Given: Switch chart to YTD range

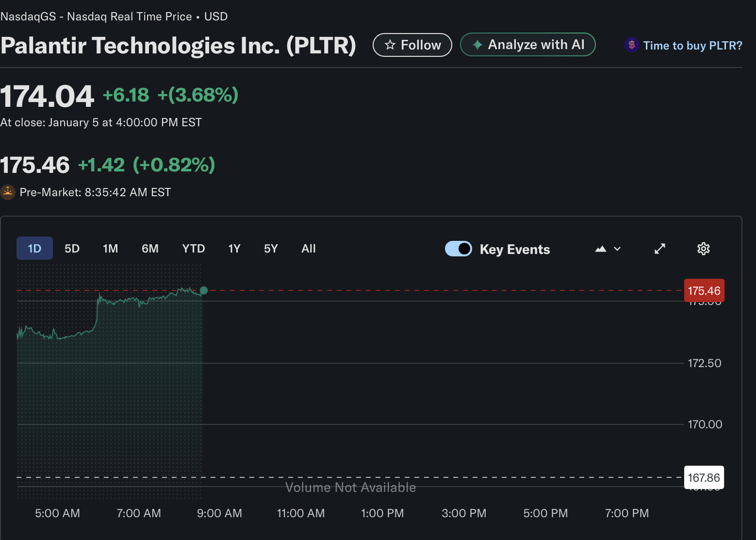Looking at the screenshot, I should 193,249.
